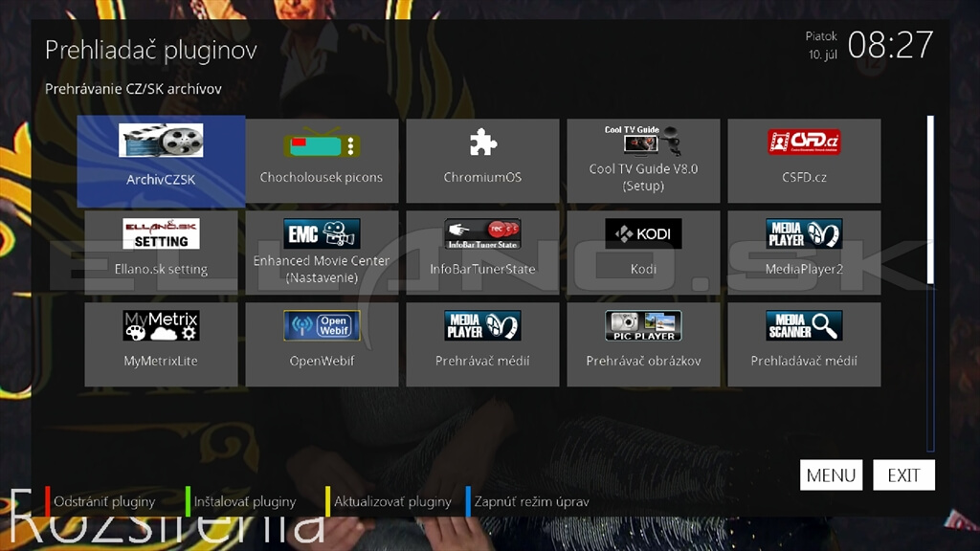Click the Prehliadač pluginov title
Viewport: 980px width, 551px height.
(x=150, y=50)
